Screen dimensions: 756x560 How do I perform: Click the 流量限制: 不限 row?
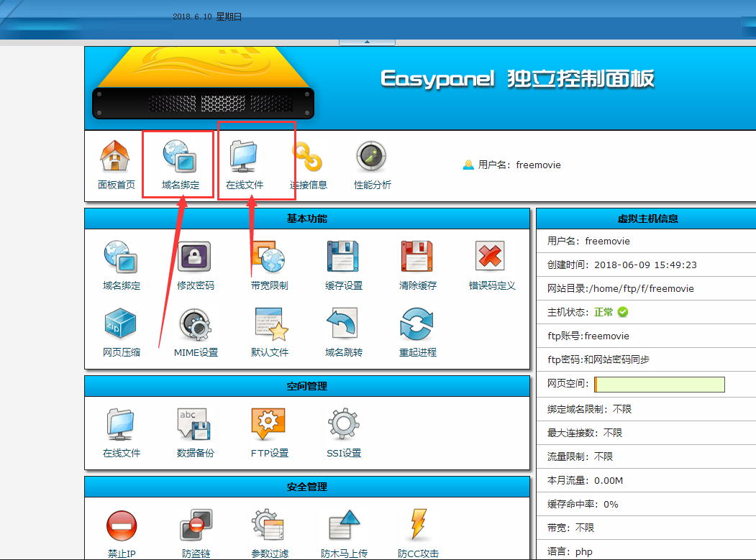tap(647, 456)
